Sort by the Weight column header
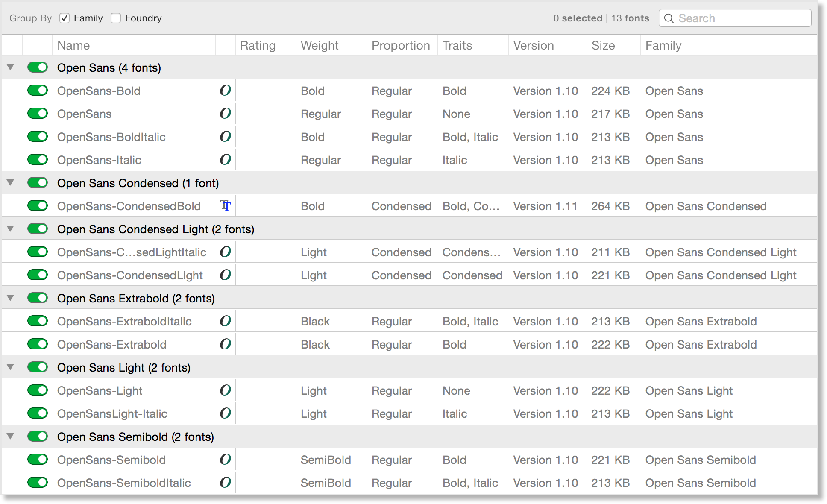 point(331,45)
